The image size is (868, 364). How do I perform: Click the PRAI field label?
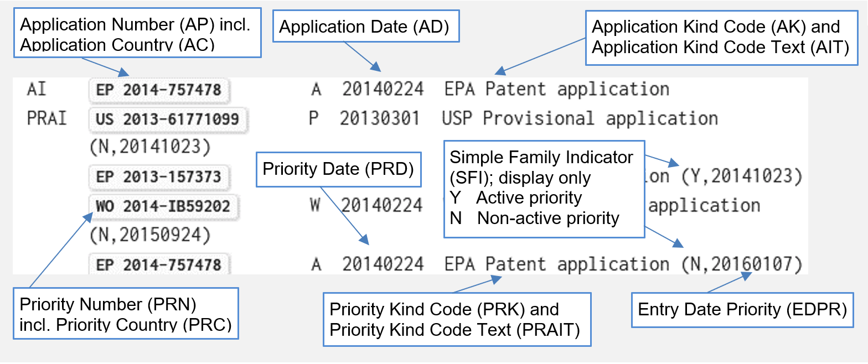tap(46, 118)
